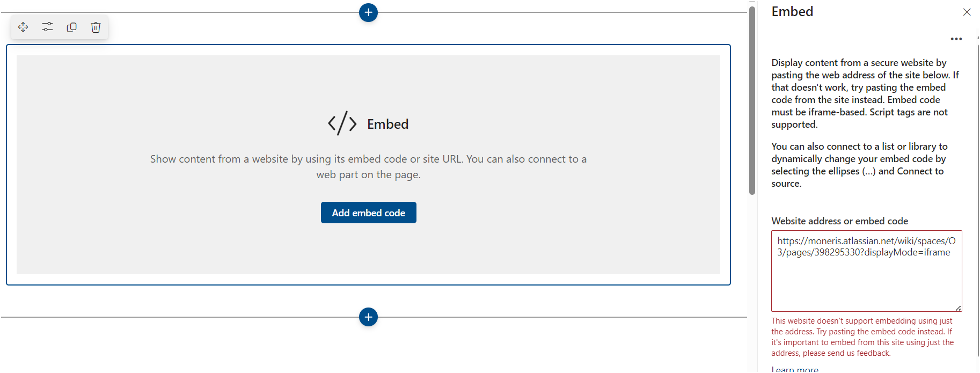The image size is (980, 373).
Task: Click the resize handle of the embed code textarea
Action: pyautogui.click(x=959, y=307)
